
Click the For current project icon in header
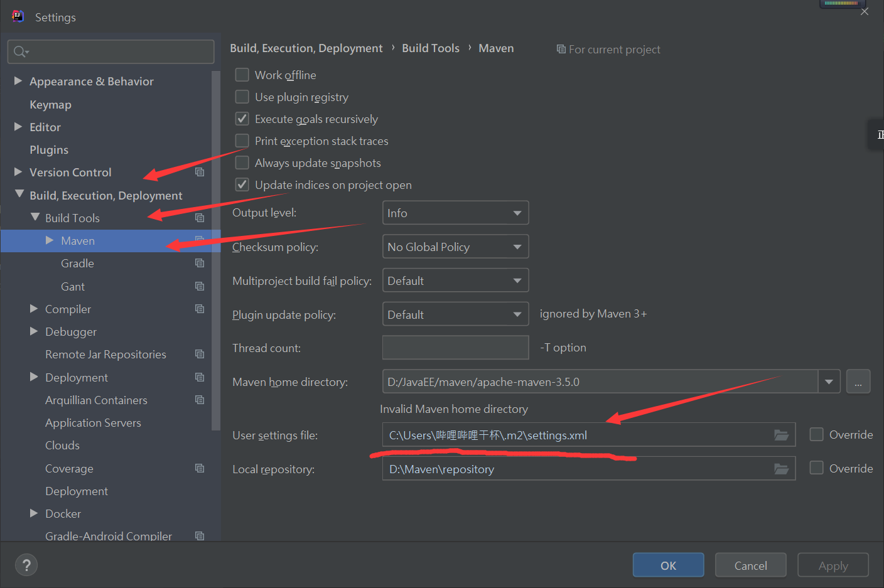pyautogui.click(x=561, y=49)
